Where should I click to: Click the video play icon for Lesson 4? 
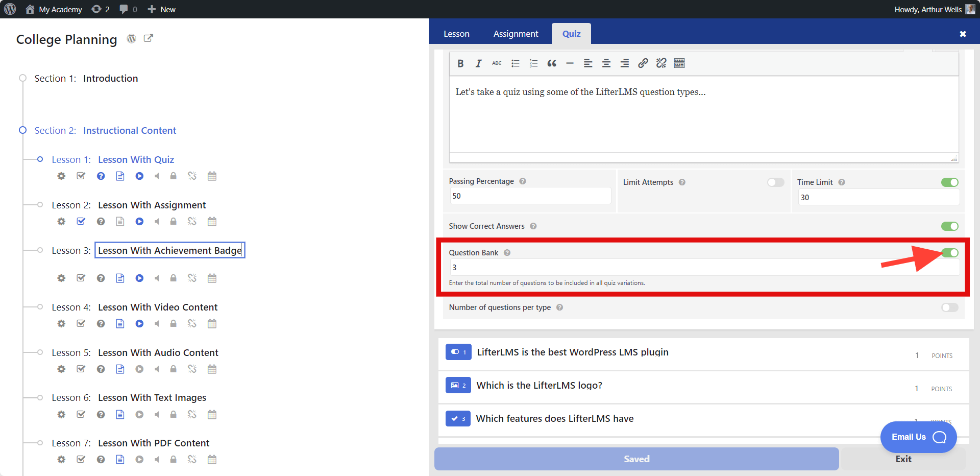coord(139,324)
